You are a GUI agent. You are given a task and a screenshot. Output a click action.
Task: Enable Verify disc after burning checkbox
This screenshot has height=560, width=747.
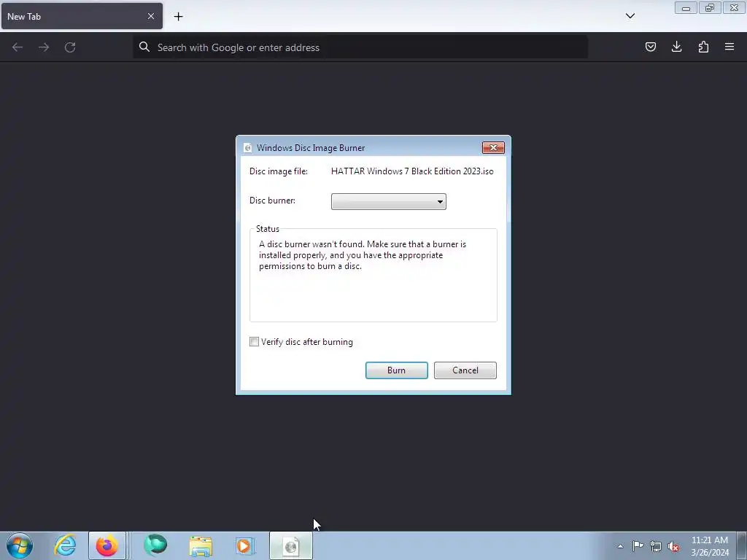tap(254, 341)
